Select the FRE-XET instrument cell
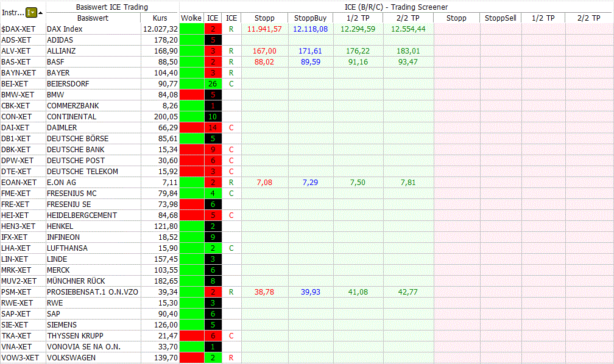This screenshot has height=364, width=614. click(15, 205)
